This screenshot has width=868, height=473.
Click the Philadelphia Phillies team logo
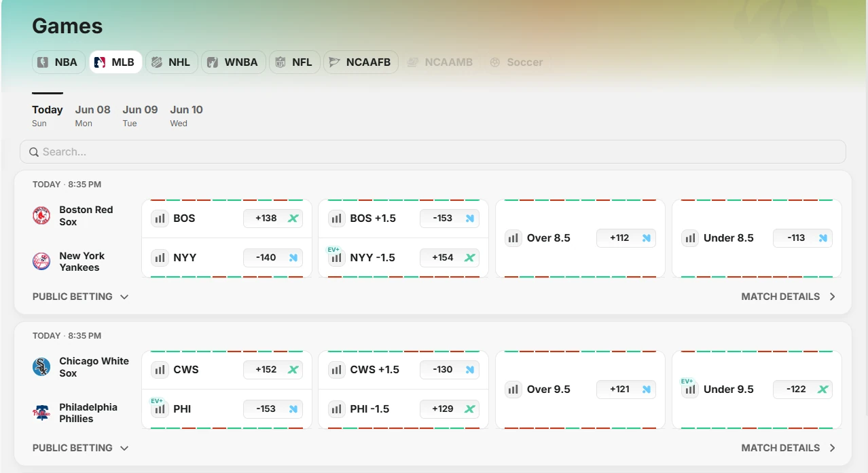[41, 413]
